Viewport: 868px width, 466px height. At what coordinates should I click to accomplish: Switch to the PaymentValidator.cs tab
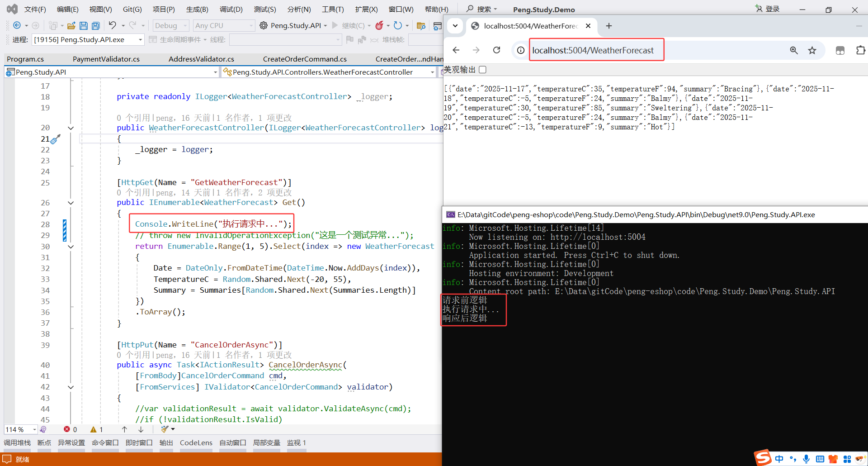click(106, 59)
